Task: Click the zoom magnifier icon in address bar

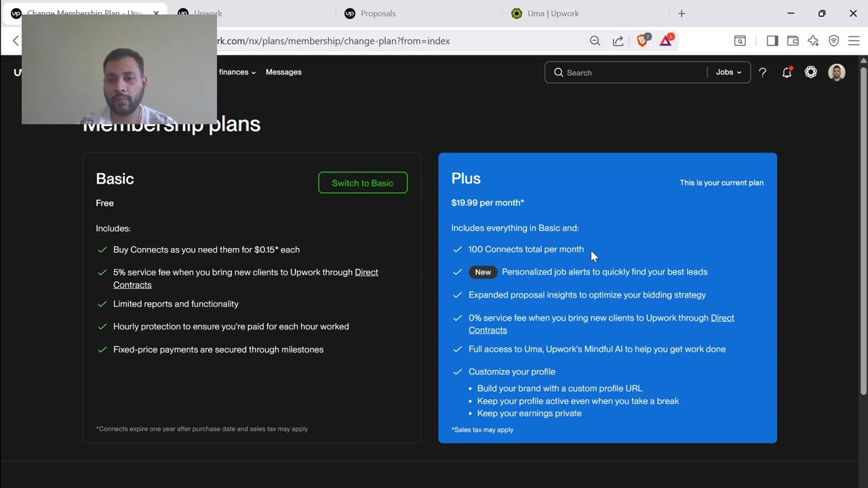Action: tap(595, 41)
